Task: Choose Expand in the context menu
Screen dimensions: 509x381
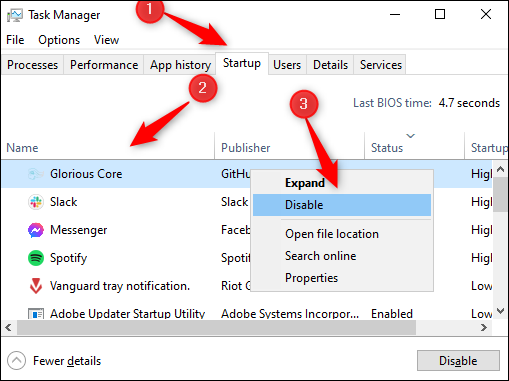Action: pyautogui.click(x=342, y=183)
